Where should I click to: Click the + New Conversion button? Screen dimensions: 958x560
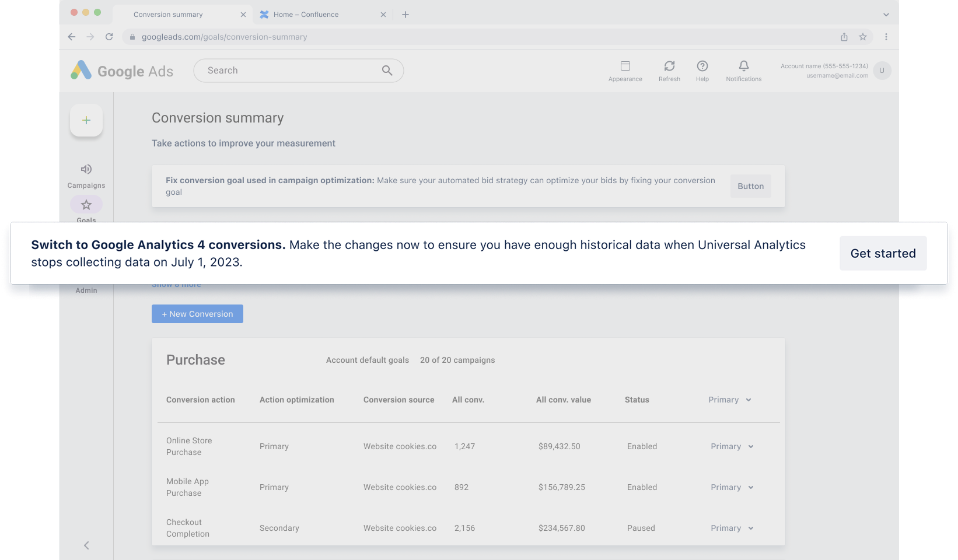(197, 314)
